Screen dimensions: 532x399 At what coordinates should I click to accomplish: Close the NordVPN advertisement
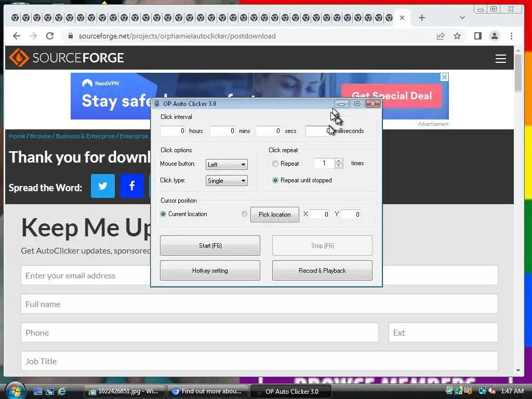click(x=444, y=77)
